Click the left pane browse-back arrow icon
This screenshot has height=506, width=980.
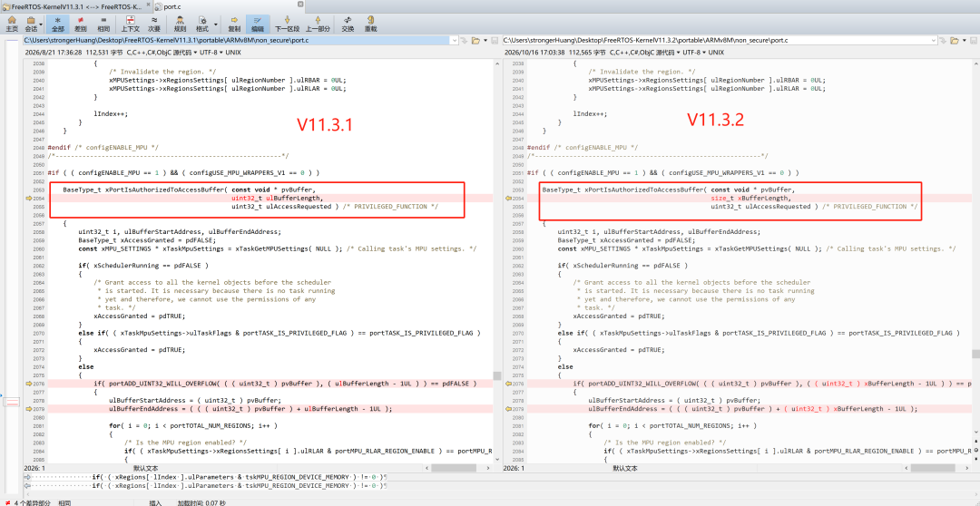pyautogui.click(x=465, y=41)
